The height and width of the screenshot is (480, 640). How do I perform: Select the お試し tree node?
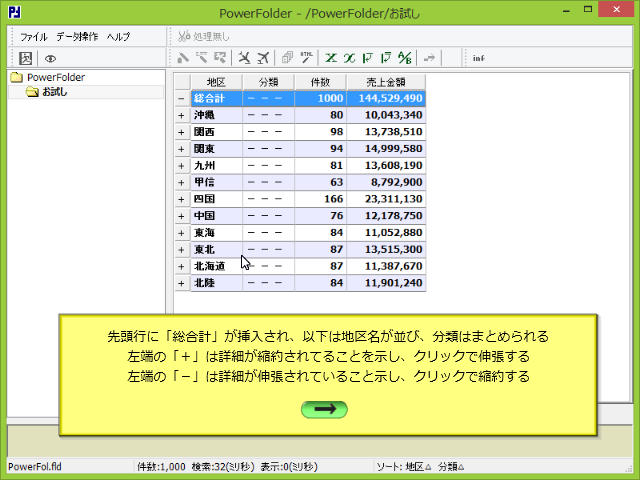click(x=55, y=92)
